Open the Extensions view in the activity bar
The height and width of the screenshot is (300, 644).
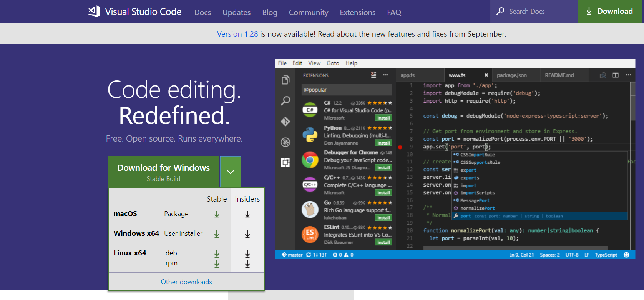[285, 163]
